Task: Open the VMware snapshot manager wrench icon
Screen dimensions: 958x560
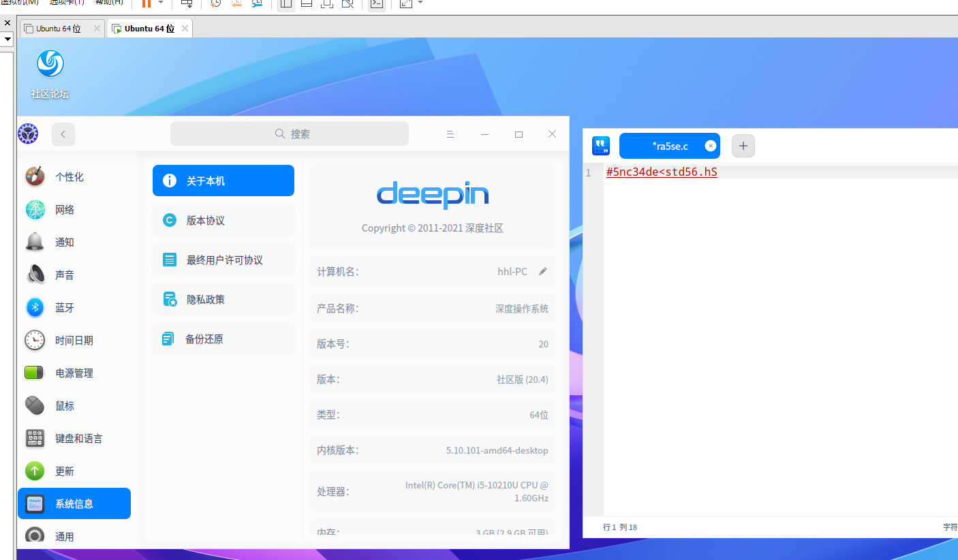Action: (x=258, y=5)
